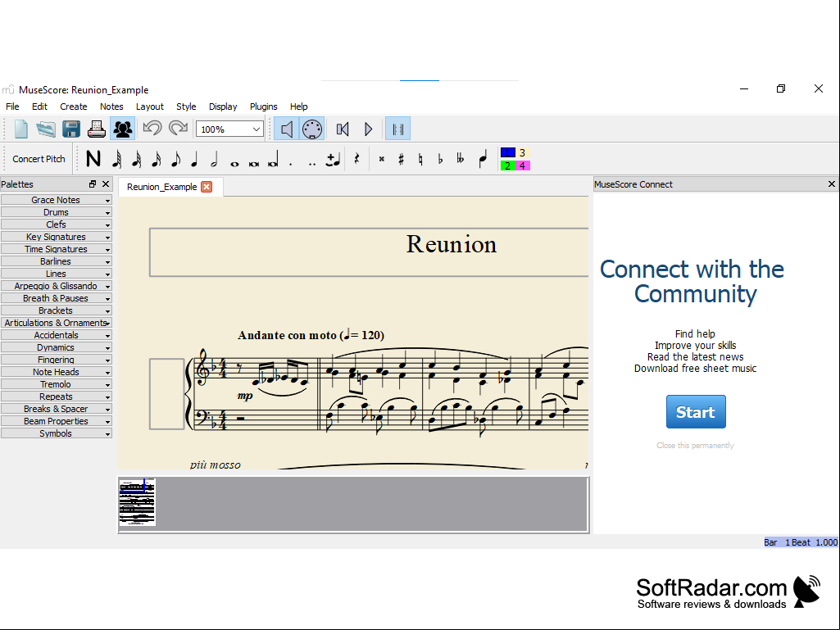The image size is (840, 630).
Task: Select the half note duration
Action: point(214,159)
